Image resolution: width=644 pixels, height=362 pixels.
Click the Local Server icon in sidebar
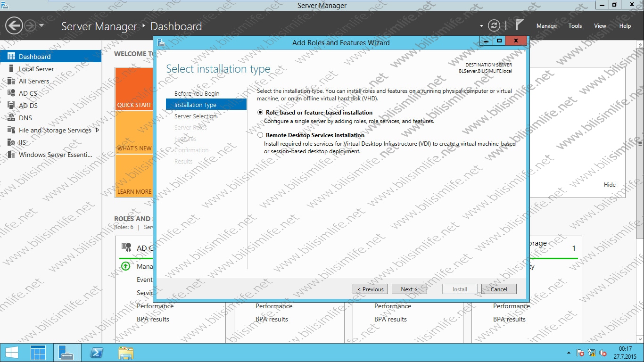11,69
